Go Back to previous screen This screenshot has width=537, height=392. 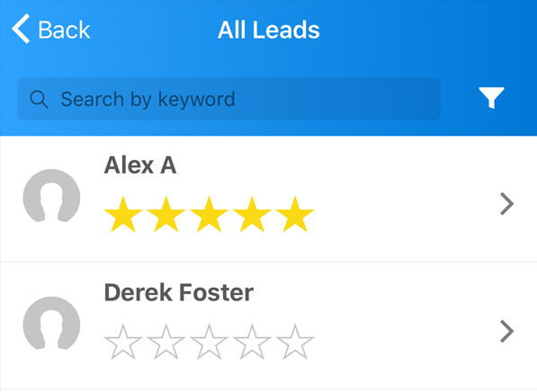tap(51, 30)
